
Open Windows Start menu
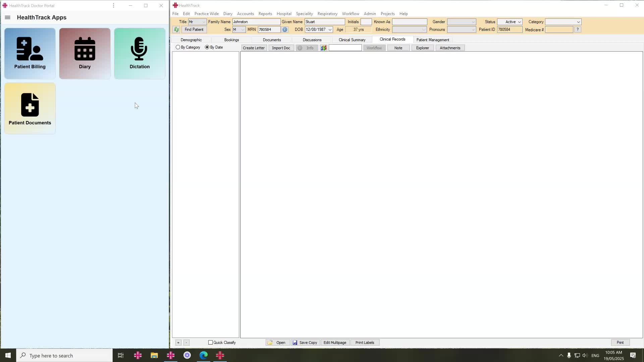point(8,355)
